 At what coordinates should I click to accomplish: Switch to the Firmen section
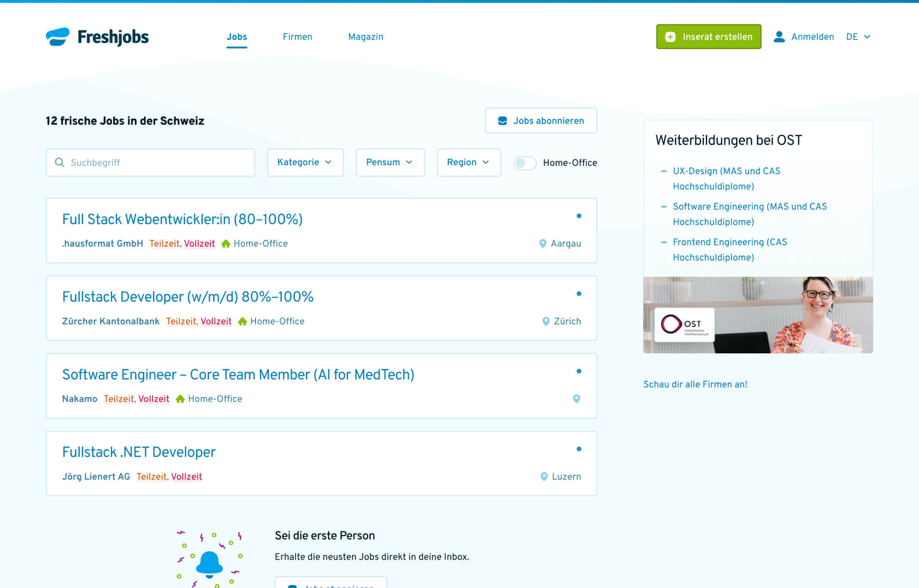point(297,37)
